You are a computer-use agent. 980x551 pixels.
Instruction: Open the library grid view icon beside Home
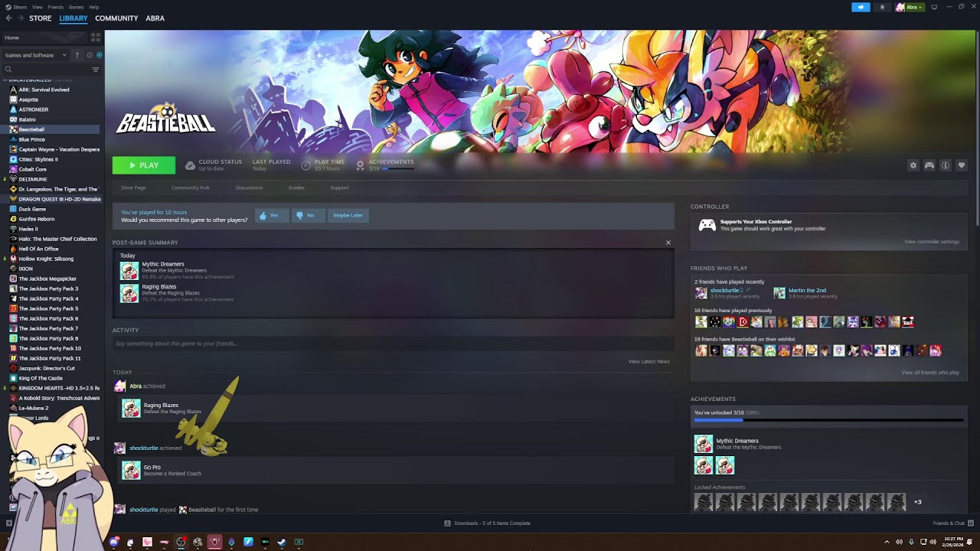click(96, 37)
